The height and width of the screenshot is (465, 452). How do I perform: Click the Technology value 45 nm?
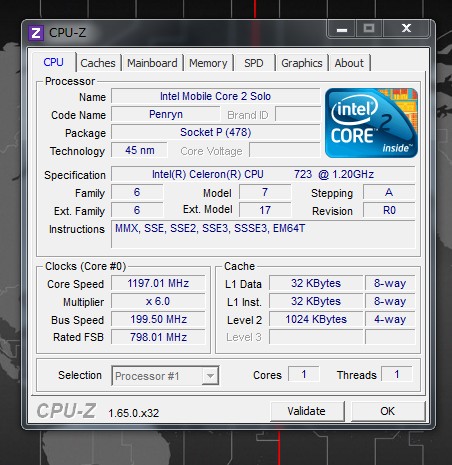139,150
